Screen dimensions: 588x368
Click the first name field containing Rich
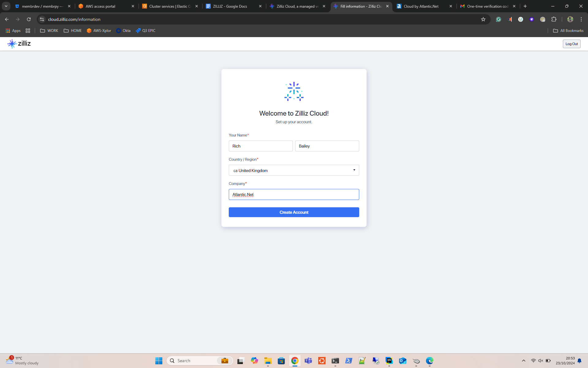[x=260, y=146]
